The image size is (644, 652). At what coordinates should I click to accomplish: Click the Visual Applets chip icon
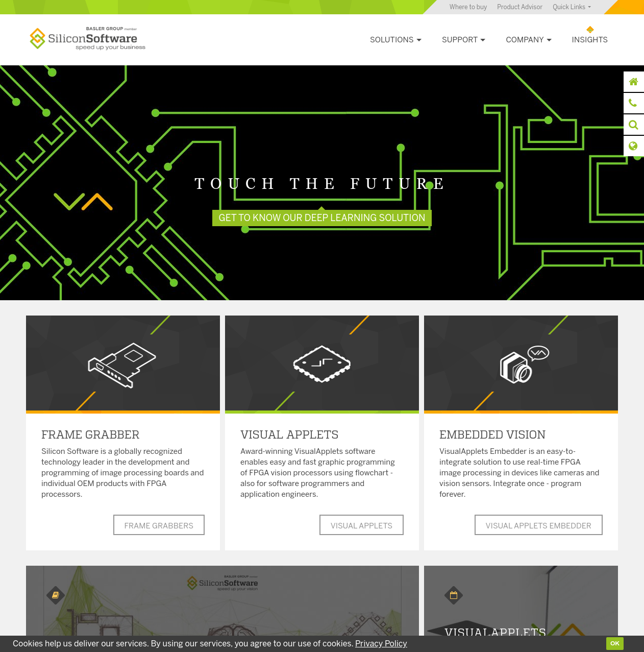(x=321, y=364)
